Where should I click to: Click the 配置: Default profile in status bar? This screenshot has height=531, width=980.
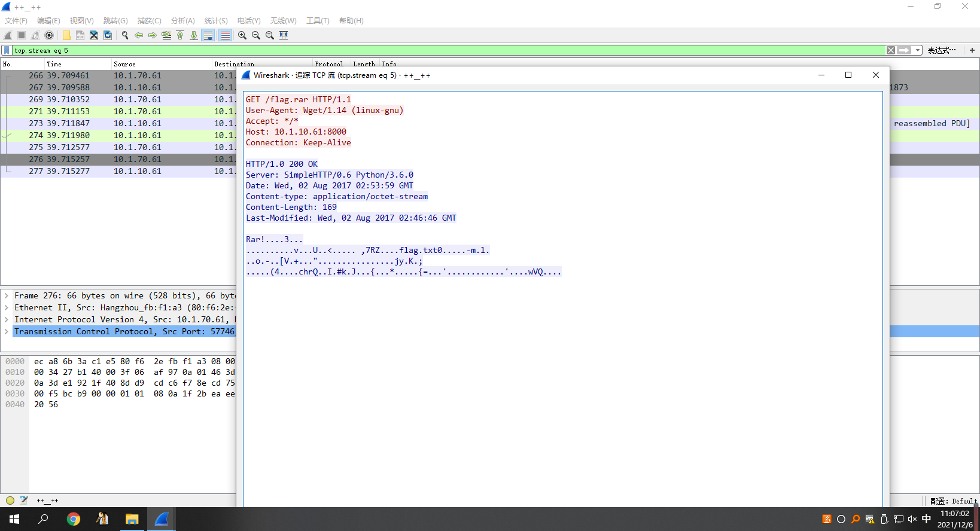pos(953,501)
